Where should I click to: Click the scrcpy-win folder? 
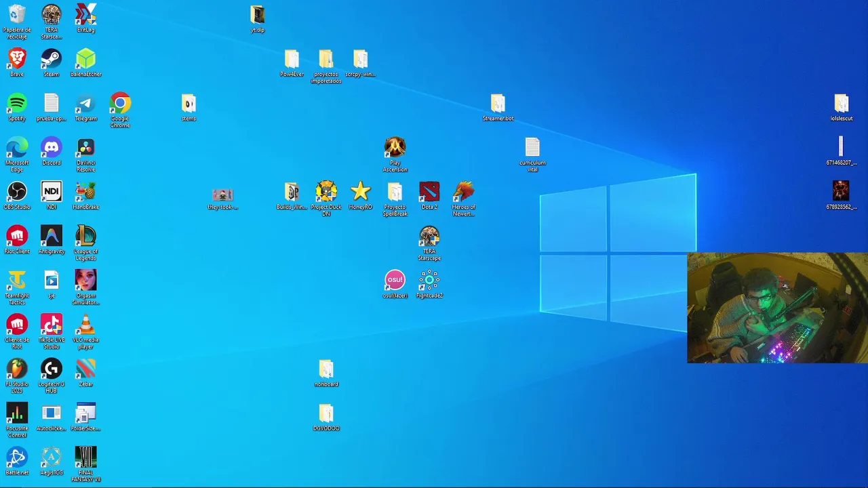pos(360,59)
